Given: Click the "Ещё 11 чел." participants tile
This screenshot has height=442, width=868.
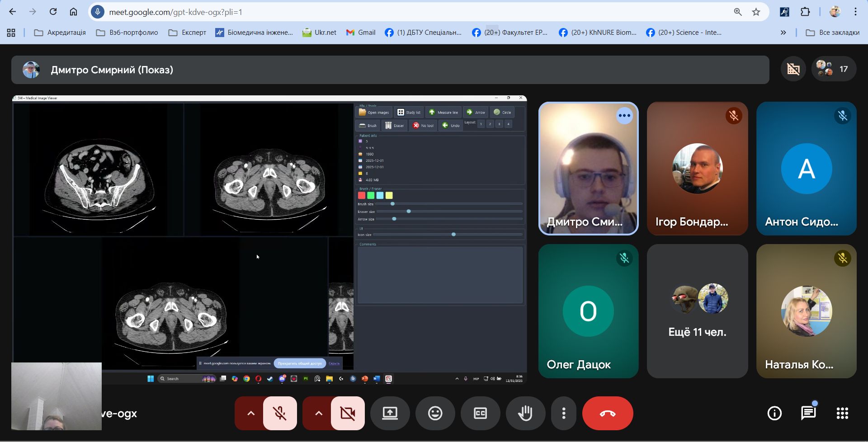Looking at the screenshot, I should click(697, 311).
